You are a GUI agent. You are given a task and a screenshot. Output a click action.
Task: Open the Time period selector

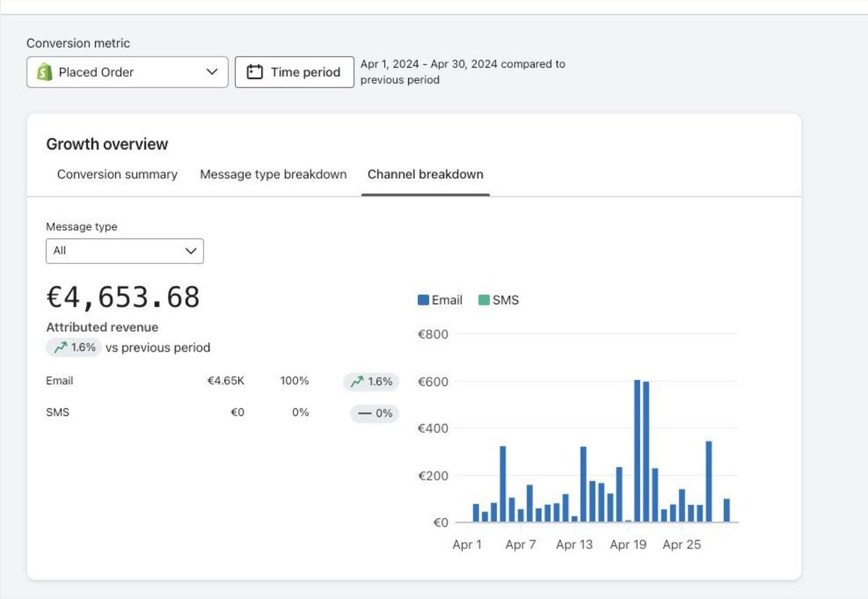point(294,72)
